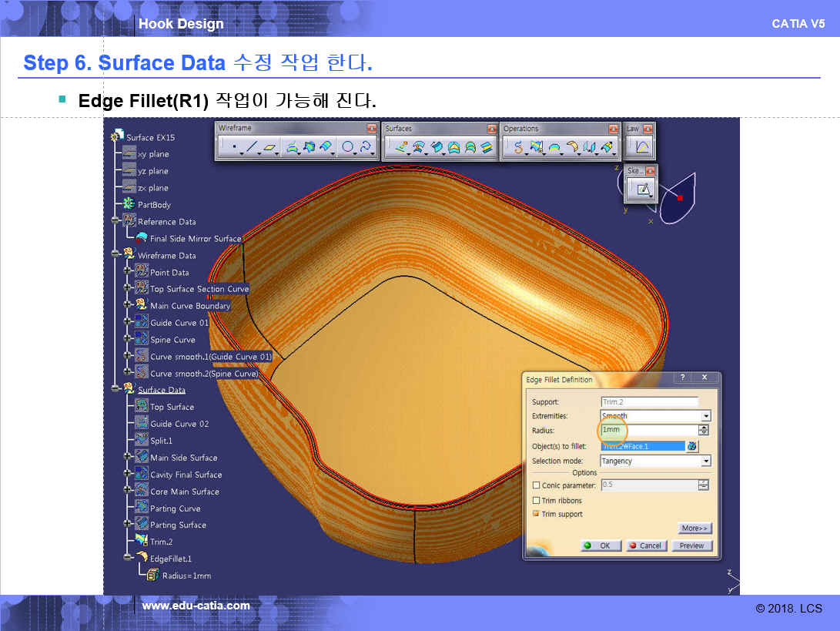Click OK in Edge Fillet Definition
Screen dimensions: 840x631
pyautogui.click(x=598, y=545)
